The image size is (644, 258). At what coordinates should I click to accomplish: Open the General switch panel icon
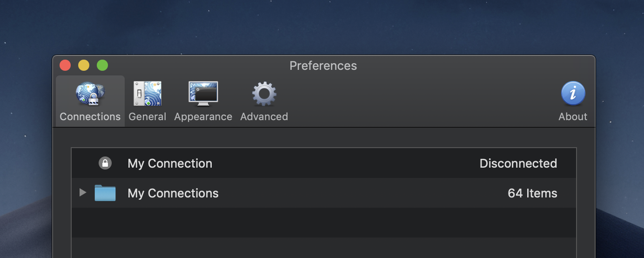(148, 94)
